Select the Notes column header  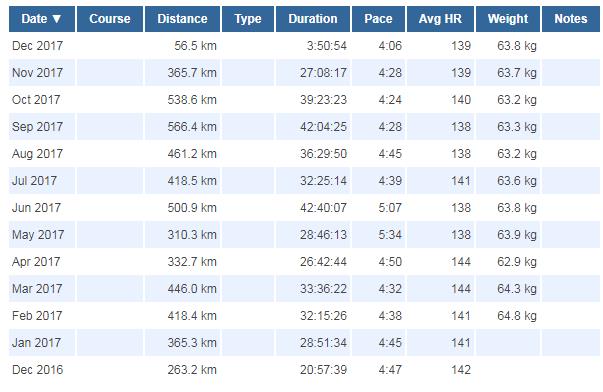click(571, 19)
